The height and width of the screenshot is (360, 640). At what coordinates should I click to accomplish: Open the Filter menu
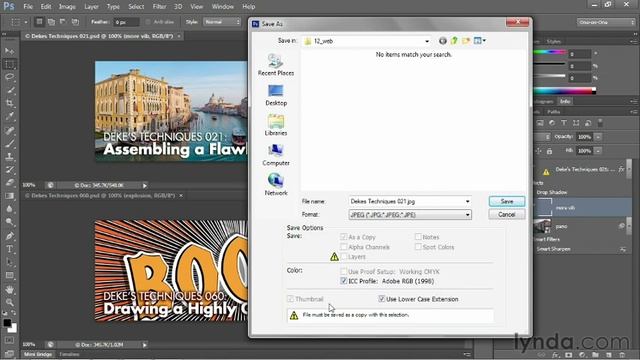tap(159, 7)
